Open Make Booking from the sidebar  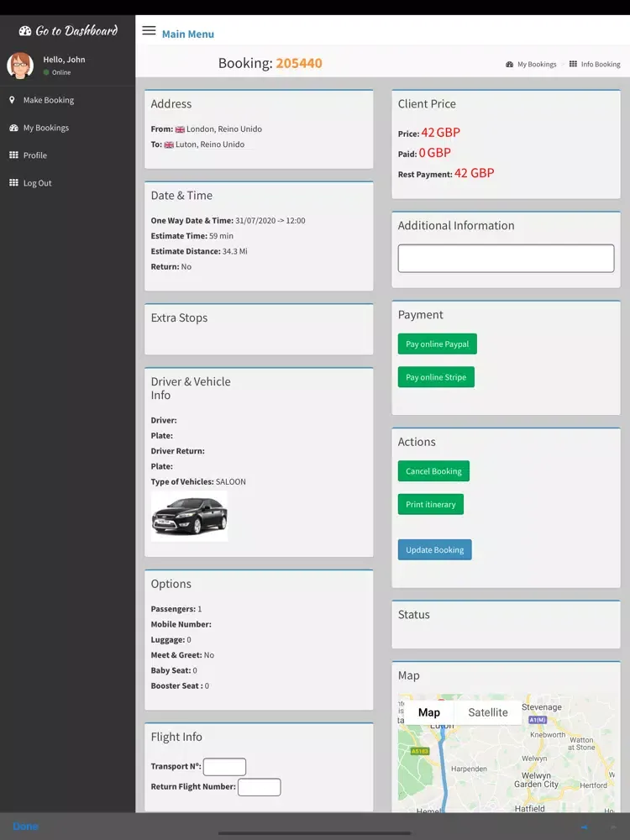point(49,100)
